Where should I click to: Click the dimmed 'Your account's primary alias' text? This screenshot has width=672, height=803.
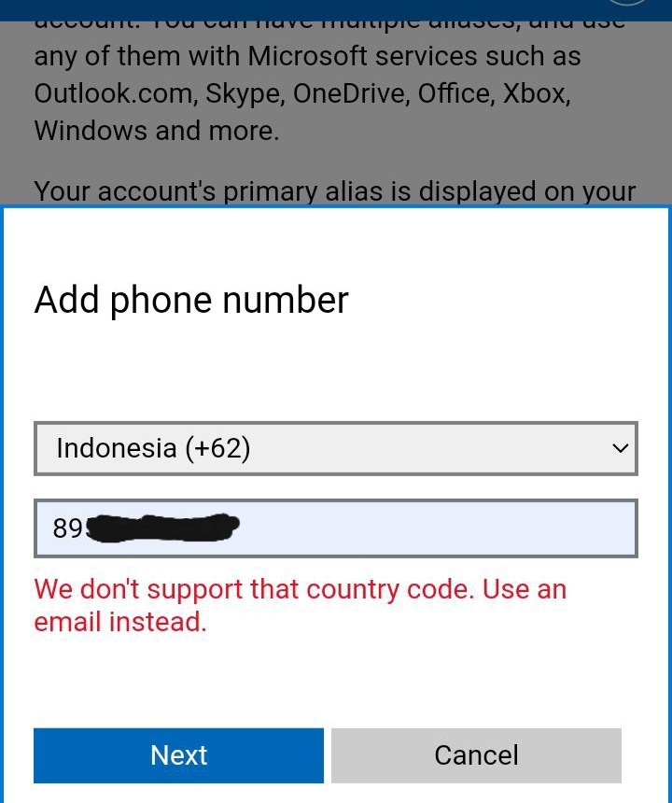[335, 191]
